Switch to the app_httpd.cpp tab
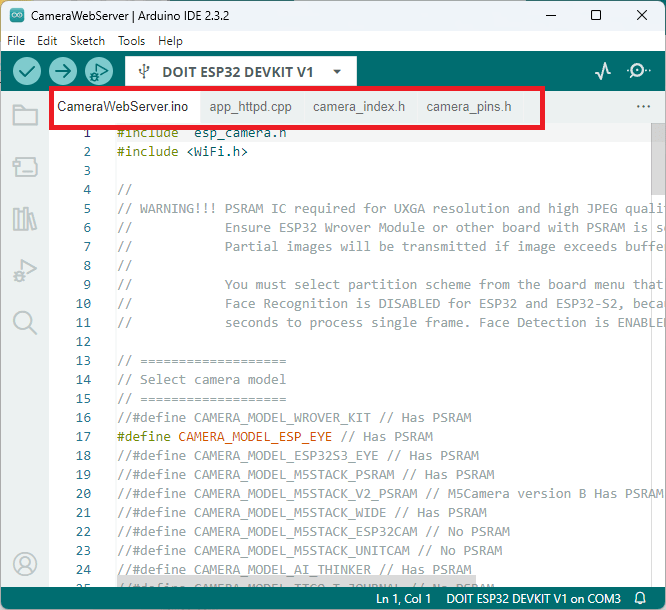The height and width of the screenshot is (610, 666). click(x=250, y=107)
